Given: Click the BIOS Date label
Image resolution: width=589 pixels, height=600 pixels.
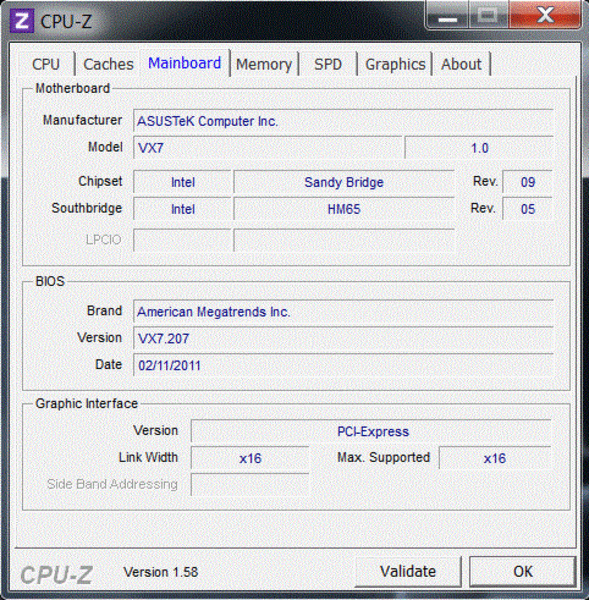Looking at the screenshot, I should [108, 364].
